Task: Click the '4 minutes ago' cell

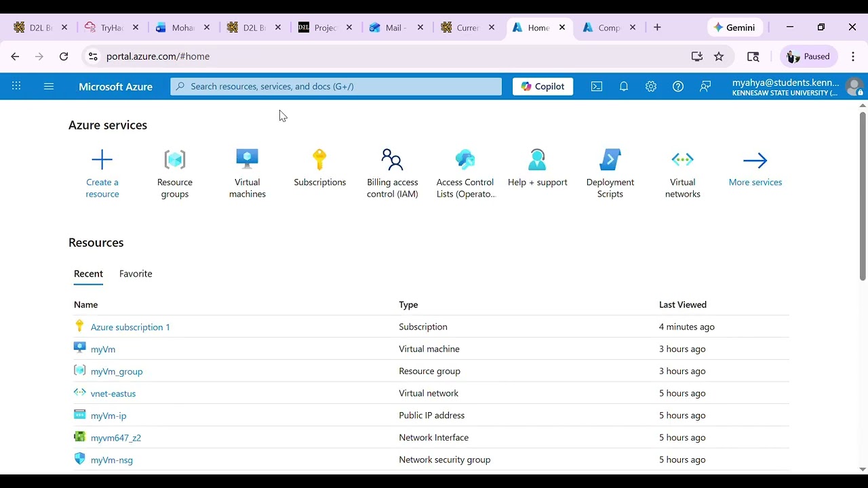Action: pyautogui.click(x=687, y=327)
